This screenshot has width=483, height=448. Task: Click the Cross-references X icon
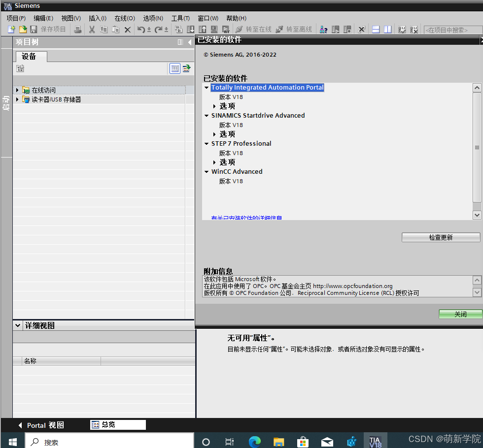point(361,29)
